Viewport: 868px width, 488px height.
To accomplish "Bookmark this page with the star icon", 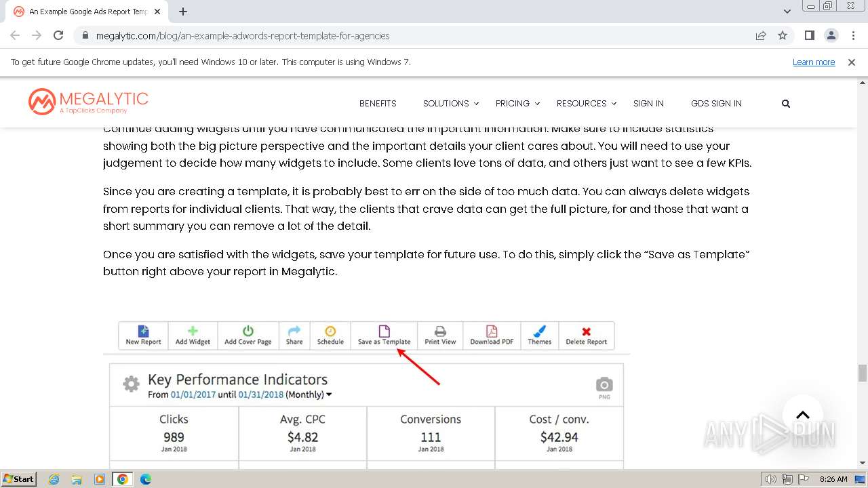I will [783, 35].
